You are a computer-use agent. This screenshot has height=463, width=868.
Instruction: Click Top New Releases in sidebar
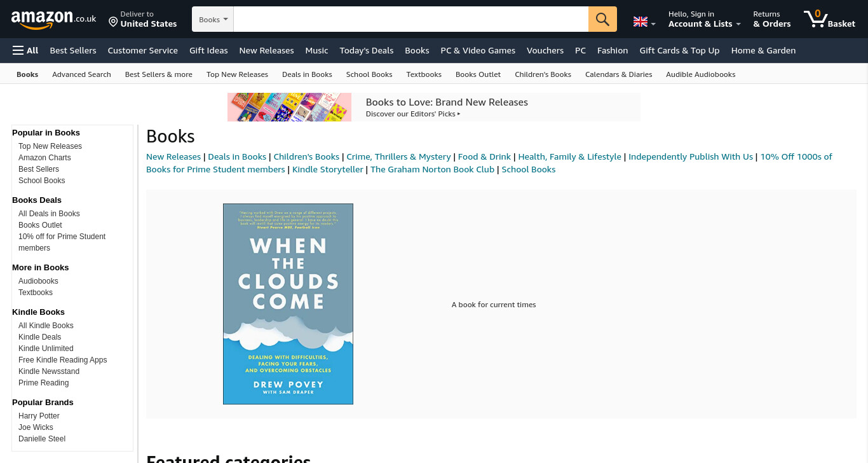pos(50,146)
